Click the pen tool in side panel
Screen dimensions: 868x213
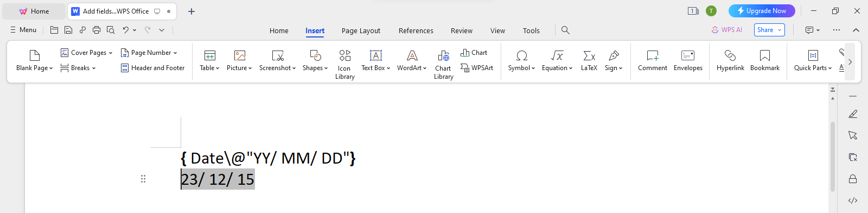pos(853,114)
